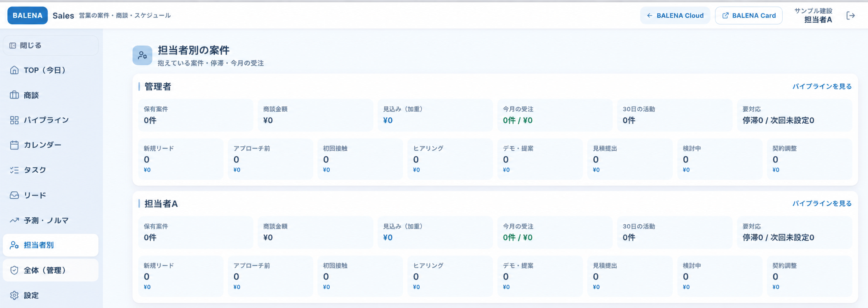868x308 pixels.
Task: Click the grid icon next to パイプライン
Action: click(x=14, y=120)
